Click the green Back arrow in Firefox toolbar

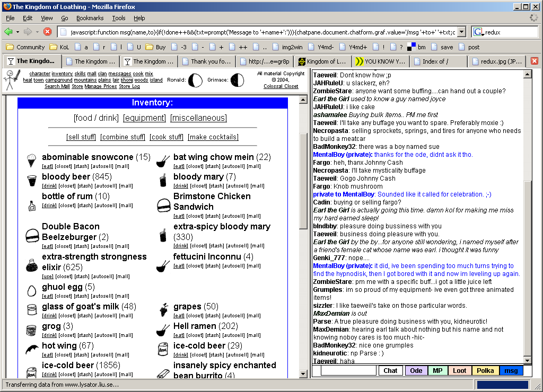(x=8, y=32)
